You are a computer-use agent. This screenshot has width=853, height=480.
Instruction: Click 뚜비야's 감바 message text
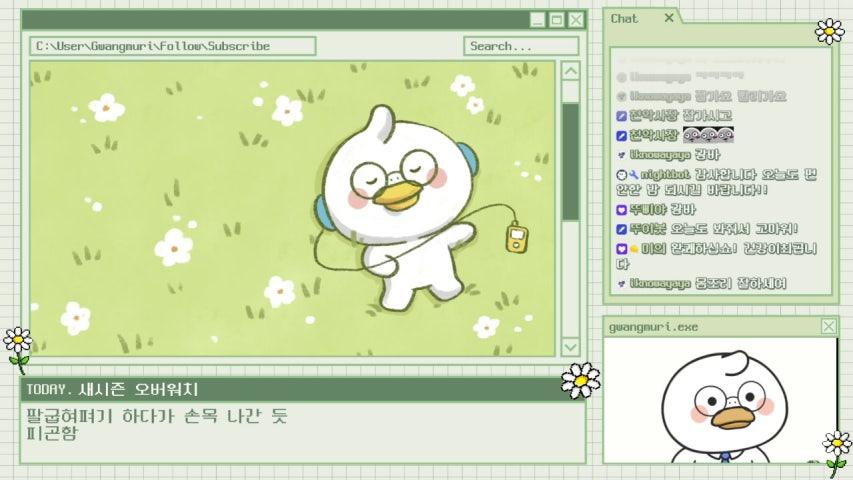pyautogui.click(x=682, y=210)
